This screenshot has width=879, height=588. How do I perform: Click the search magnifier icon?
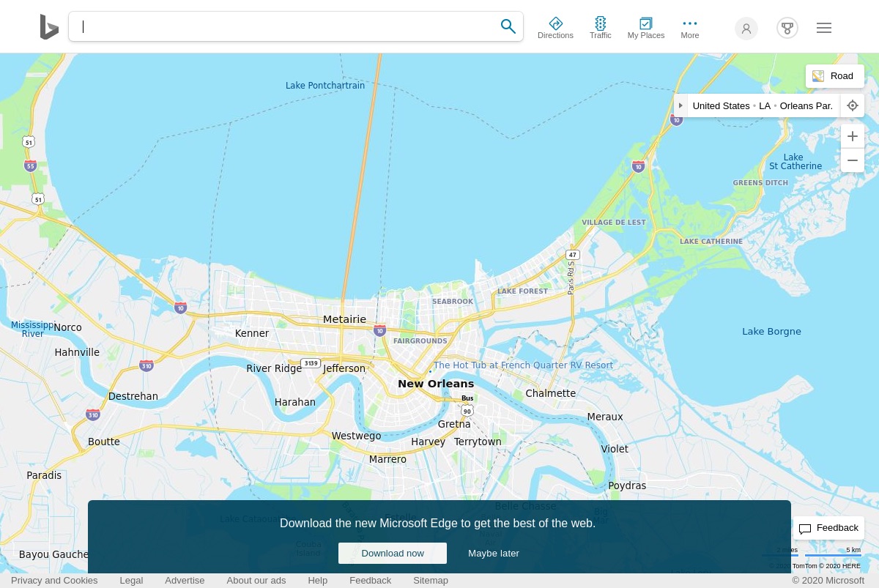(x=508, y=26)
